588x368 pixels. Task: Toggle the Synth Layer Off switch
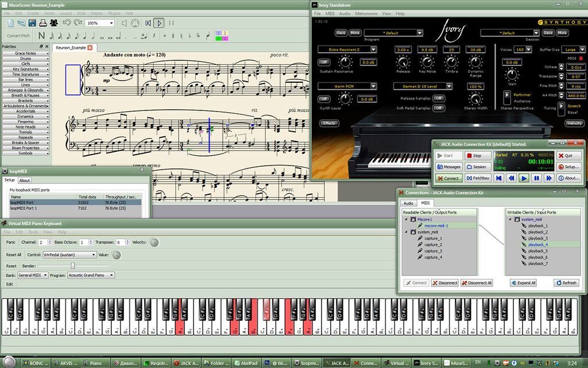pos(324,99)
